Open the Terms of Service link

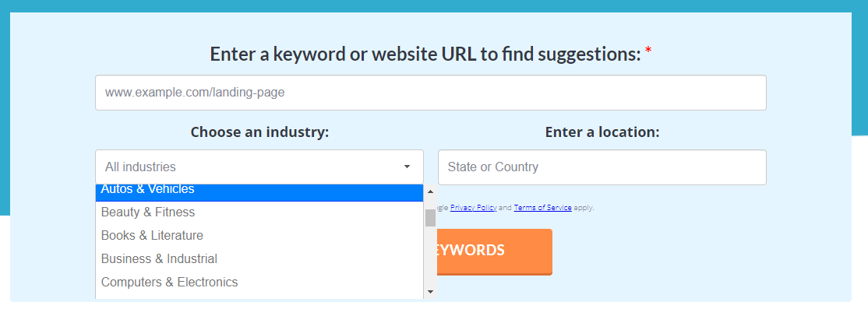coord(542,208)
